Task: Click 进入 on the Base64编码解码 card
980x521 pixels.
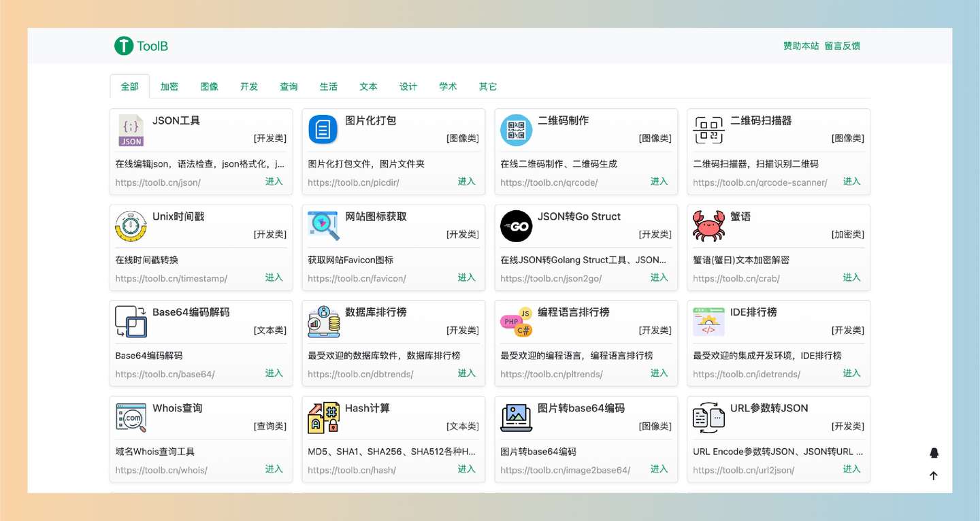Action: pos(274,373)
